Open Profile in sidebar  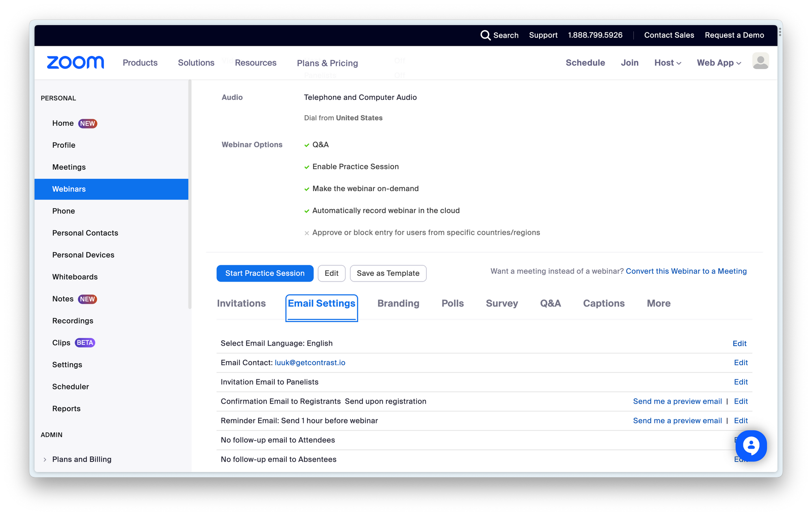(64, 145)
